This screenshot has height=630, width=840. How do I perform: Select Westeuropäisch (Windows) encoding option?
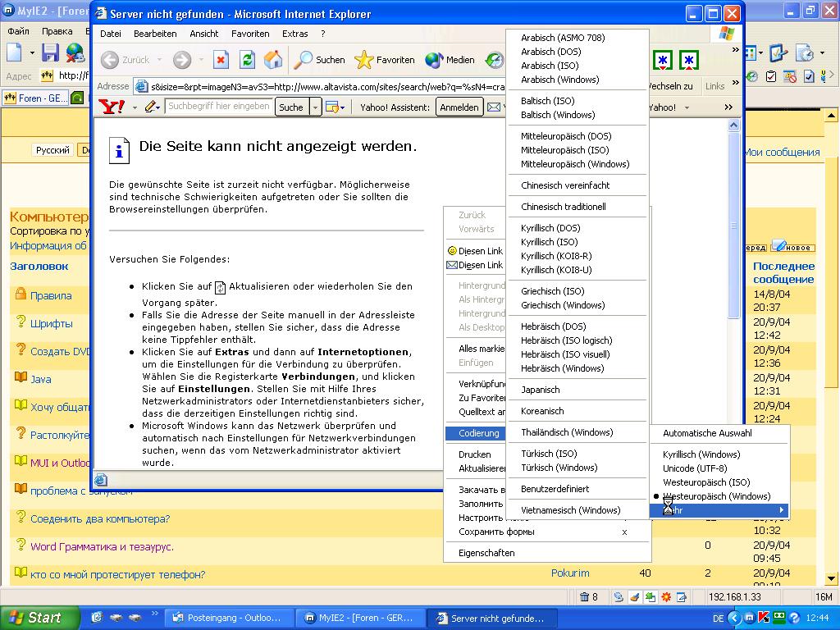pos(716,496)
